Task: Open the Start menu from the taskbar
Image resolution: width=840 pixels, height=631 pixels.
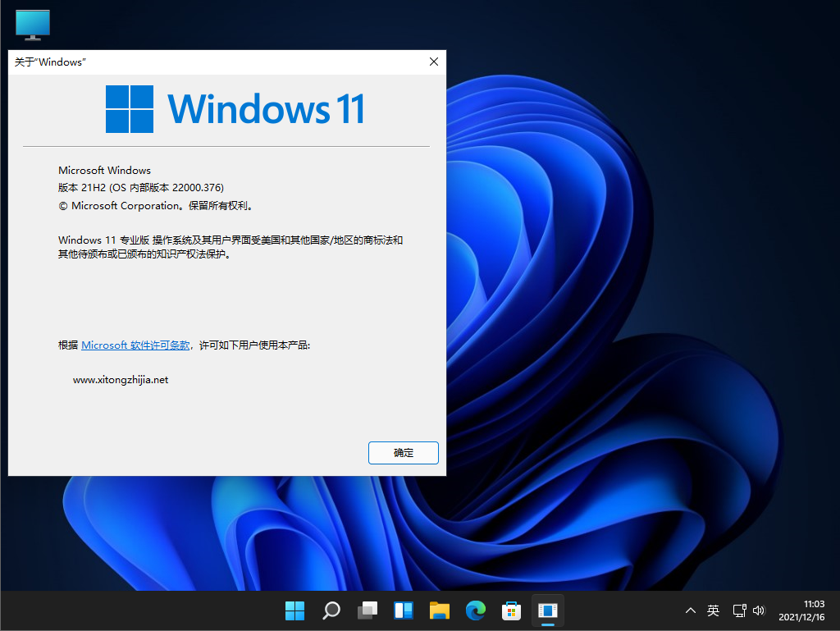Action: [x=294, y=610]
